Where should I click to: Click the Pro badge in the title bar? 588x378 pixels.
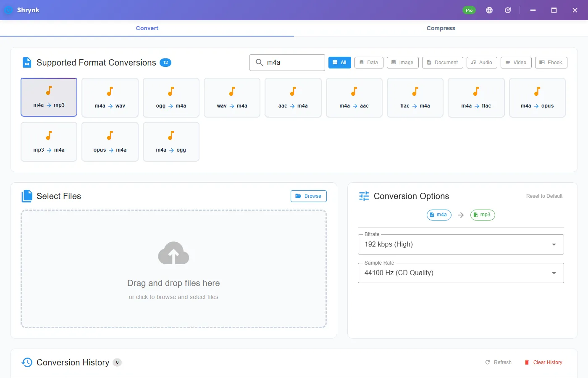click(x=469, y=10)
